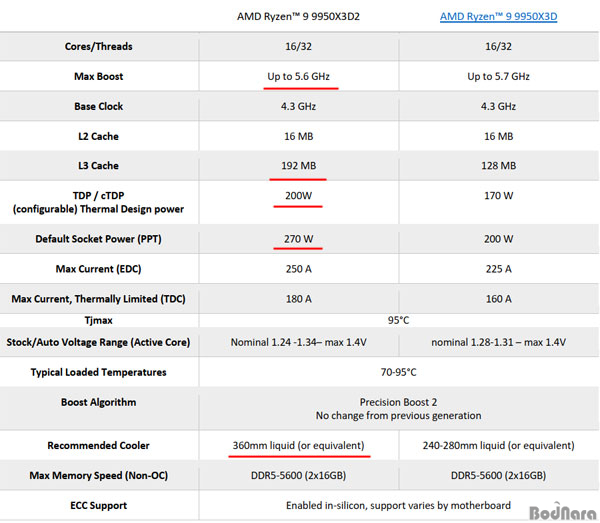
Task: Click the AMD Ryzen 9 9950X3D2 column header
Action: (x=296, y=16)
